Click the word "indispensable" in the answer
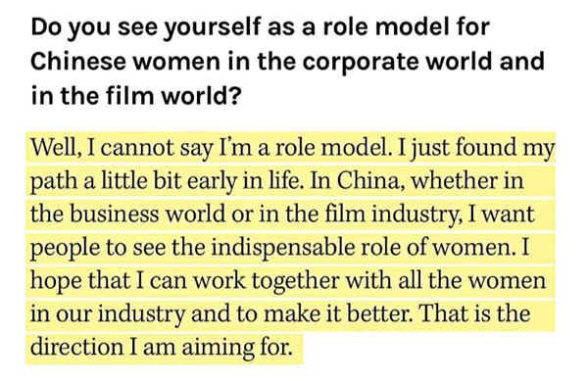This screenshot has width=588, height=381. click(x=283, y=248)
